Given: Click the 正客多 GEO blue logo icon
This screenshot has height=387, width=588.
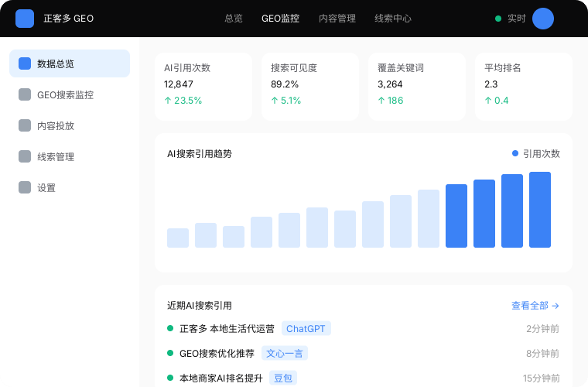Looking at the screenshot, I should 25,19.
